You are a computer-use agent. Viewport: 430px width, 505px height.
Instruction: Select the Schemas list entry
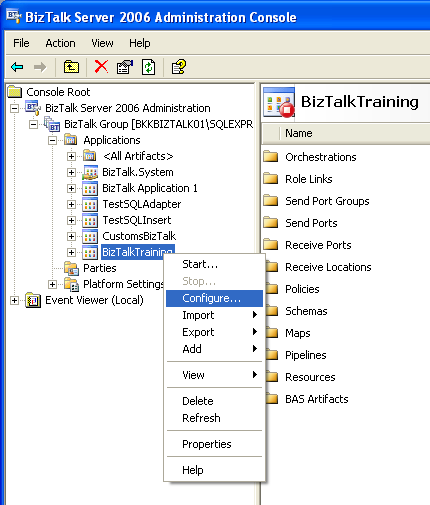click(306, 311)
